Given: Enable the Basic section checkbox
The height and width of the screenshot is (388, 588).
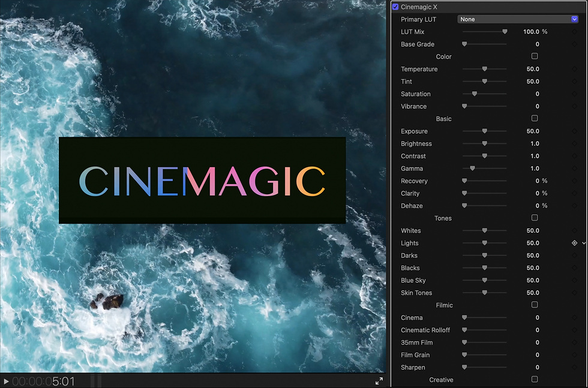Looking at the screenshot, I should 535,118.
